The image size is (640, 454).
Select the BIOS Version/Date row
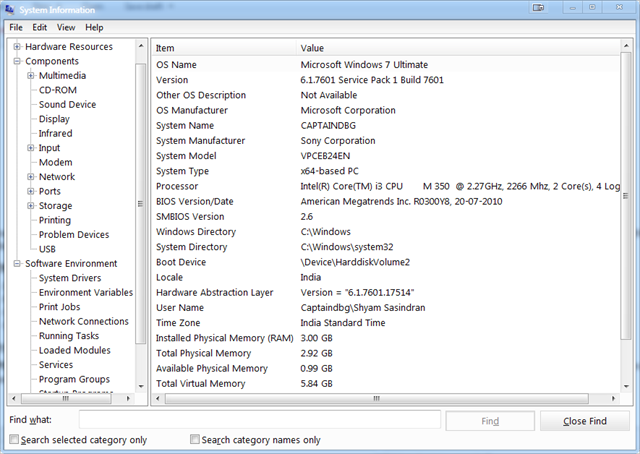(386, 202)
